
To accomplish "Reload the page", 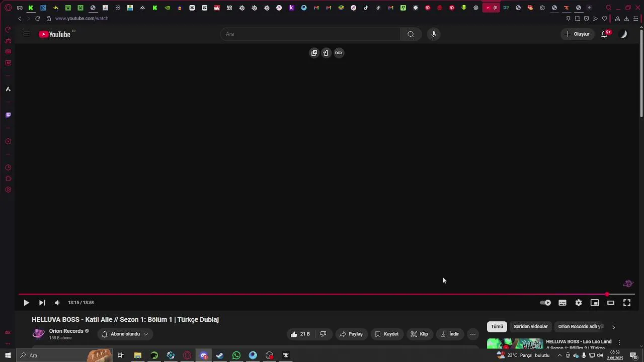I will click(x=38, y=19).
